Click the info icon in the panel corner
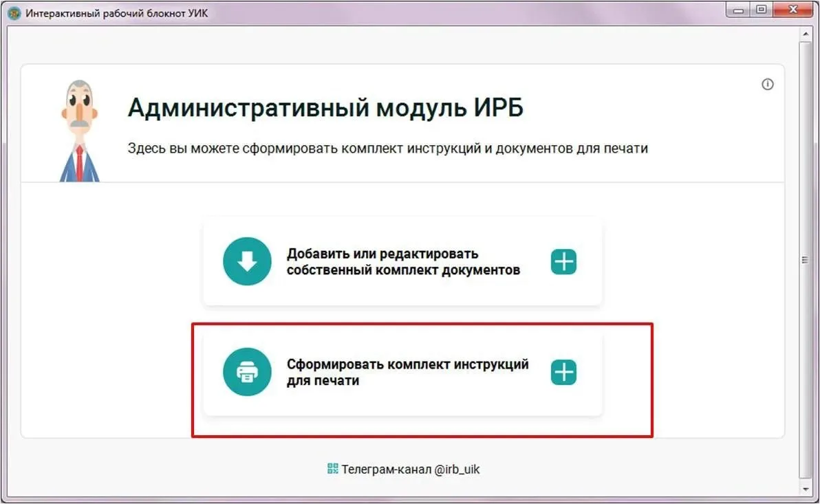Screen dimensions: 820x504 767,84
